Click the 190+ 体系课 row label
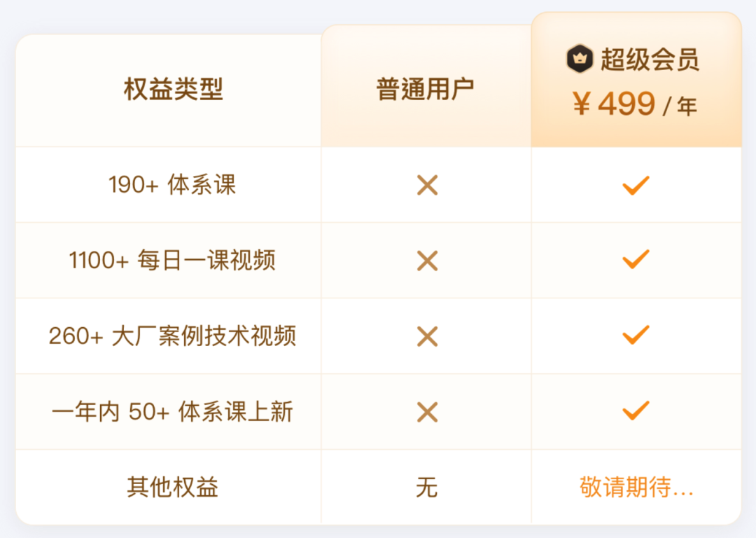The image size is (756, 538). click(x=172, y=185)
